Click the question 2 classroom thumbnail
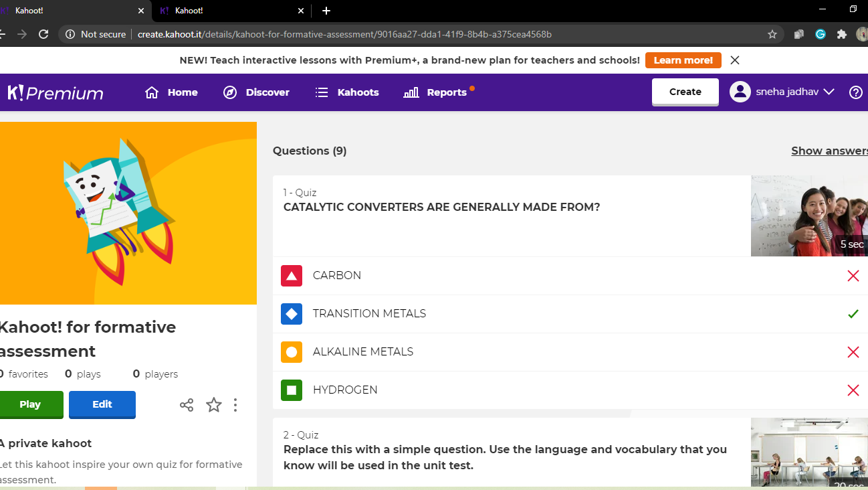Screen dimensions: 868x490 (809, 452)
